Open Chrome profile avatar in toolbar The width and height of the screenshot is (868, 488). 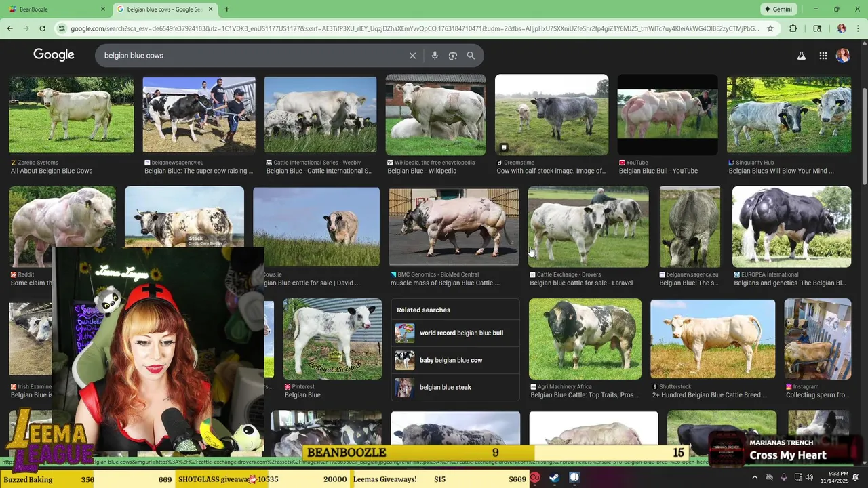(842, 28)
